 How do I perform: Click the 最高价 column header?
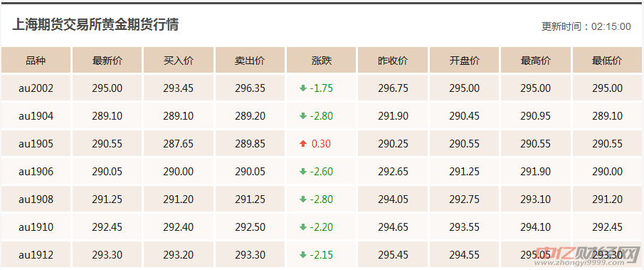click(536, 60)
